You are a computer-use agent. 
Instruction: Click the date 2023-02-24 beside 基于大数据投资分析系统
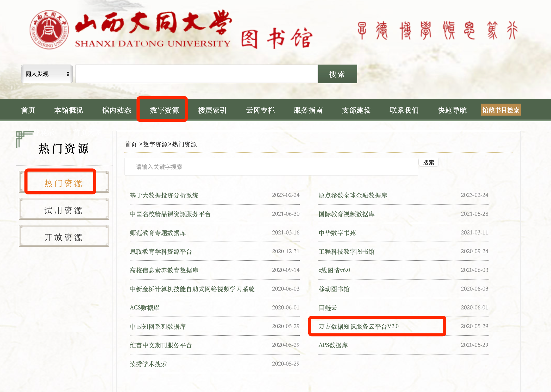[x=286, y=195]
